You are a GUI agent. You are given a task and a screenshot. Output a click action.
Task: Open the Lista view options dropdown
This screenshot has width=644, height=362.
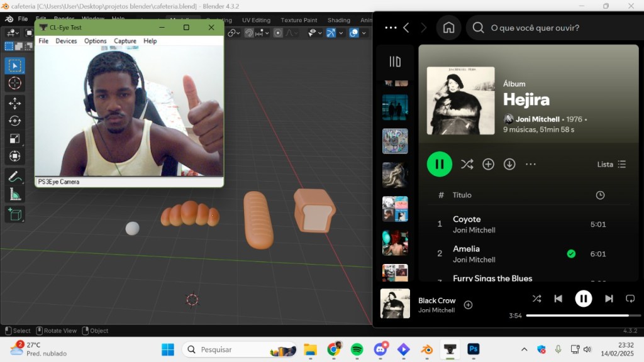(611, 164)
